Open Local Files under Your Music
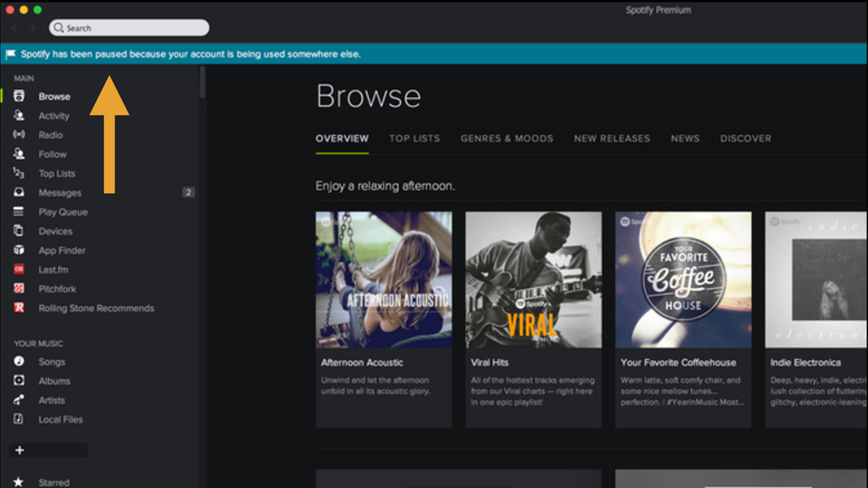The width and height of the screenshot is (868, 488). pos(60,419)
